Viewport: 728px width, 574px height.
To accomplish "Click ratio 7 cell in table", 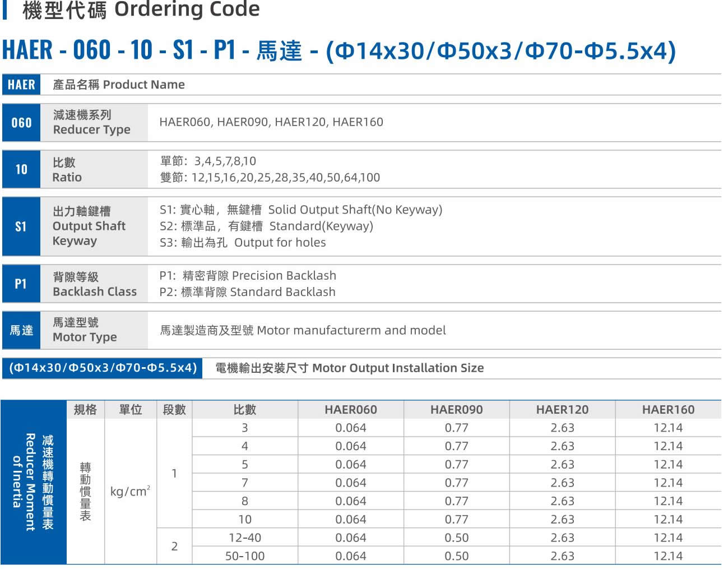I will 245,483.
